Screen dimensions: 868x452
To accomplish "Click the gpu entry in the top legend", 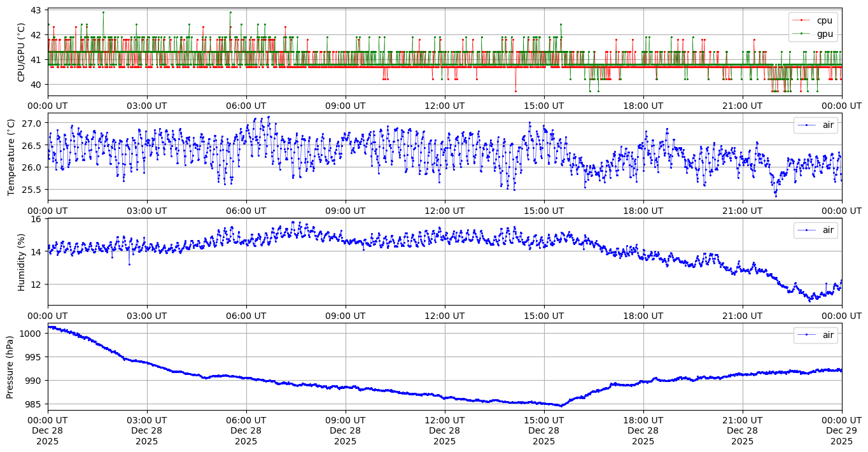I will coord(825,34).
